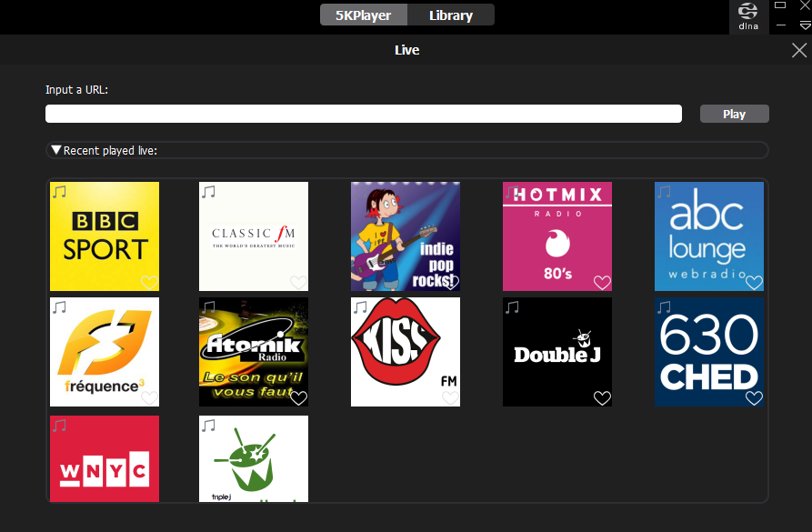Open the DLNA streaming icon
The height and width of the screenshot is (532, 812).
pos(748,16)
